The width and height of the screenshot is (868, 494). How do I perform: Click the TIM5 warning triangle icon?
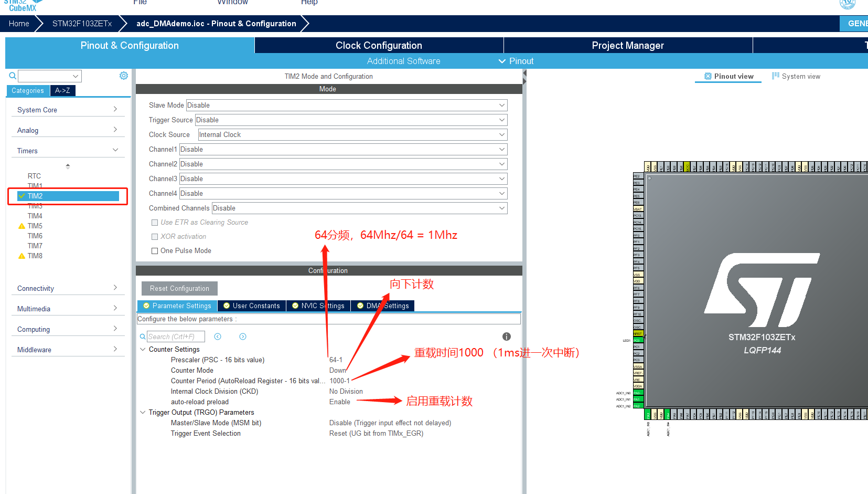(22, 226)
